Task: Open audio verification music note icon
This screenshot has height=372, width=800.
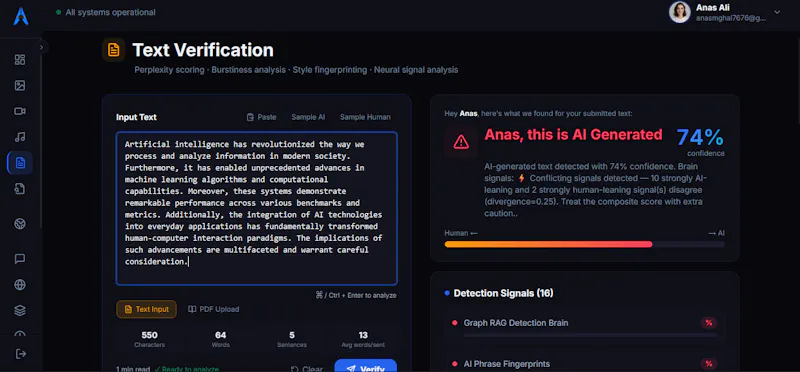Action: click(20, 137)
